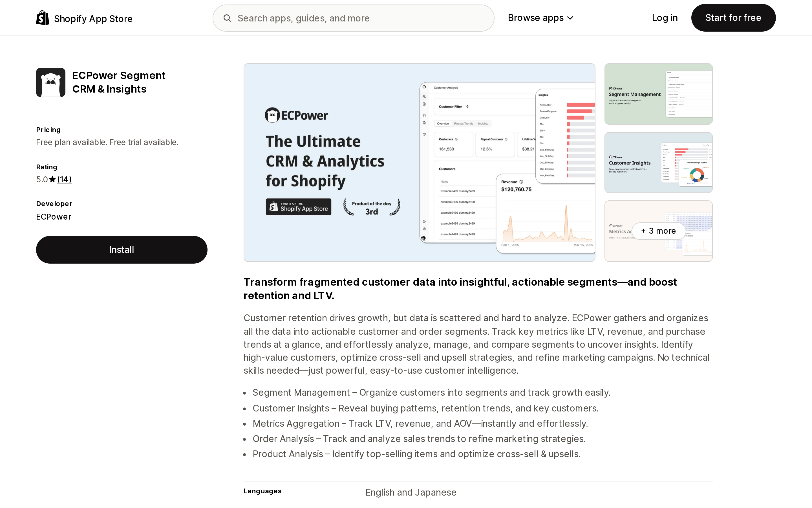
Task: Click the rating star icon
Action: pyautogui.click(x=52, y=179)
